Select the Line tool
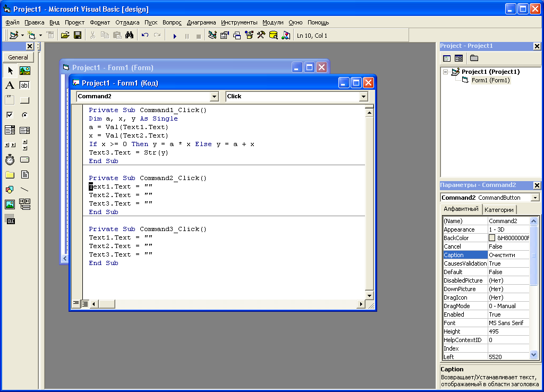Image resolution: width=544 pixels, height=392 pixels. [x=24, y=190]
